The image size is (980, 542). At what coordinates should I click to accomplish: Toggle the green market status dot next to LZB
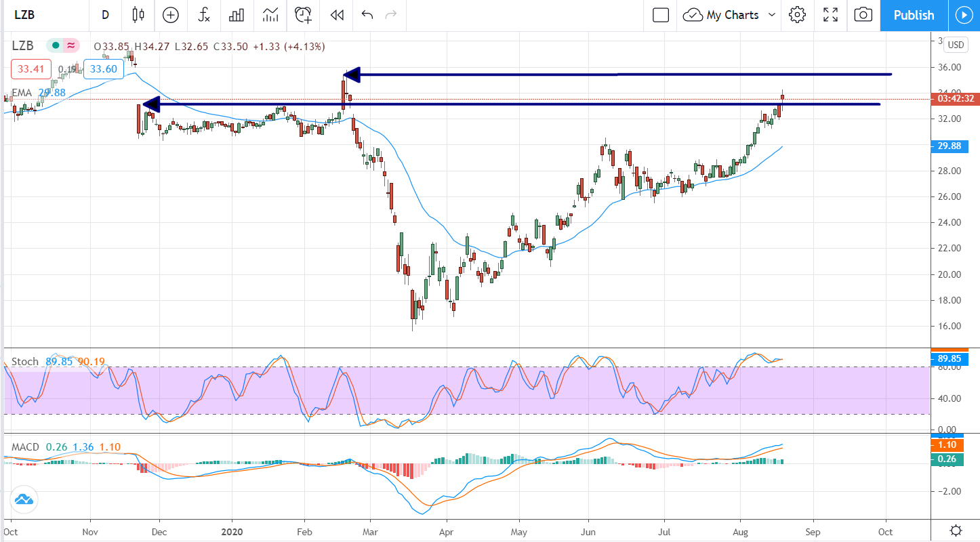tap(54, 46)
